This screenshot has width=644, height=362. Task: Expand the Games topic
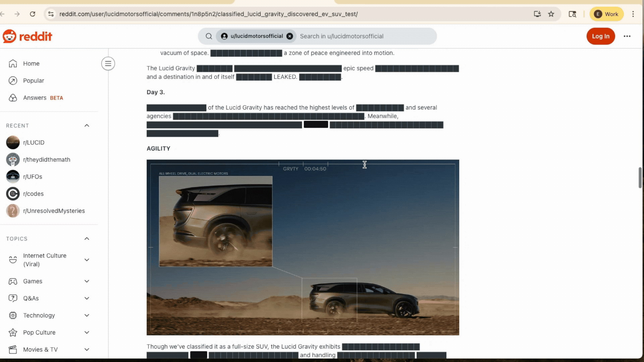click(87, 281)
